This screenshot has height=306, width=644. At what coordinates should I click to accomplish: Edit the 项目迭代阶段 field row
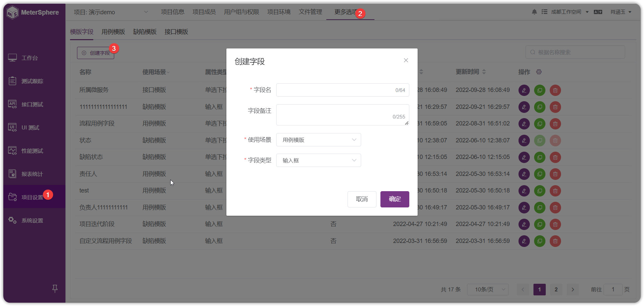pos(524,224)
